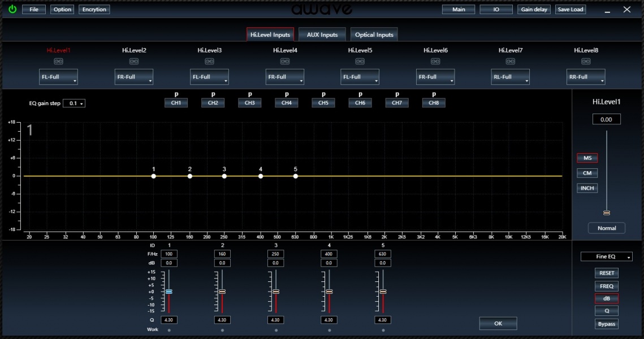Click EQ node 3 on the graph
Image resolution: width=644 pixels, height=339 pixels.
tap(224, 176)
